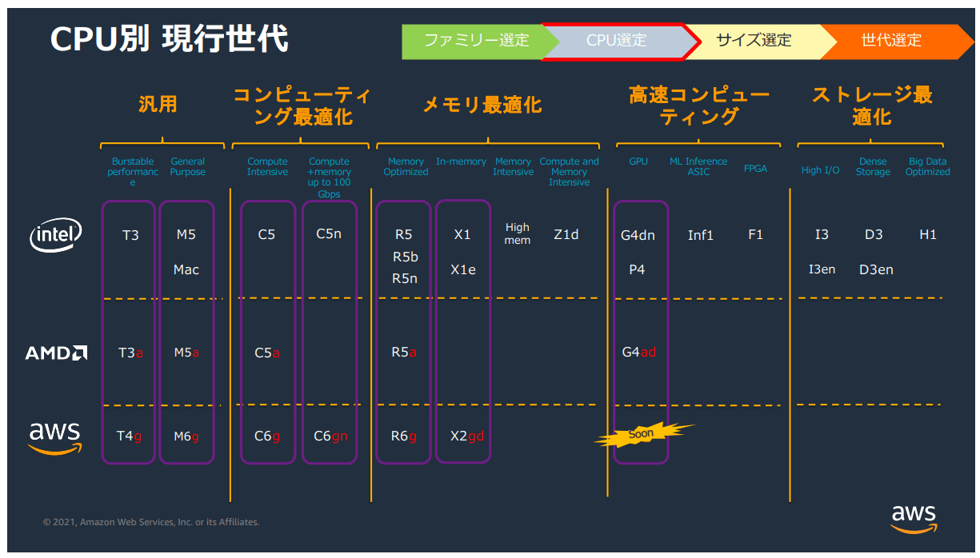The height and width of the screenshot is (558, 980).
Task: Click the FPGA column label
Action: [x=755, y=169]
